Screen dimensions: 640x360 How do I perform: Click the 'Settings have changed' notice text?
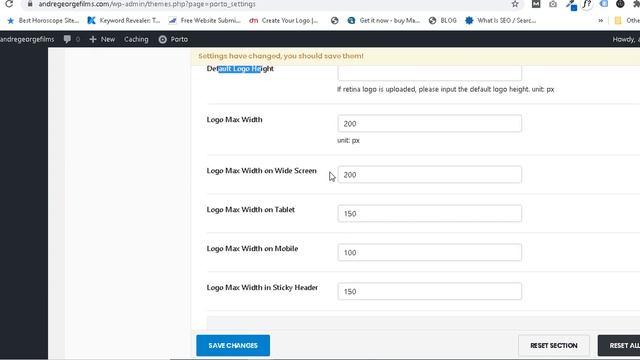pyautogui.click(x=281, y=56)
